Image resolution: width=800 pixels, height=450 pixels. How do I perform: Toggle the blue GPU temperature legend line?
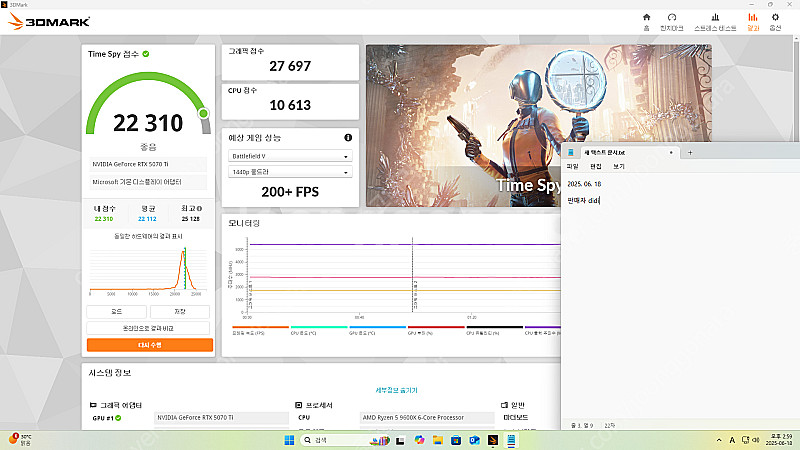pos(378,327)
